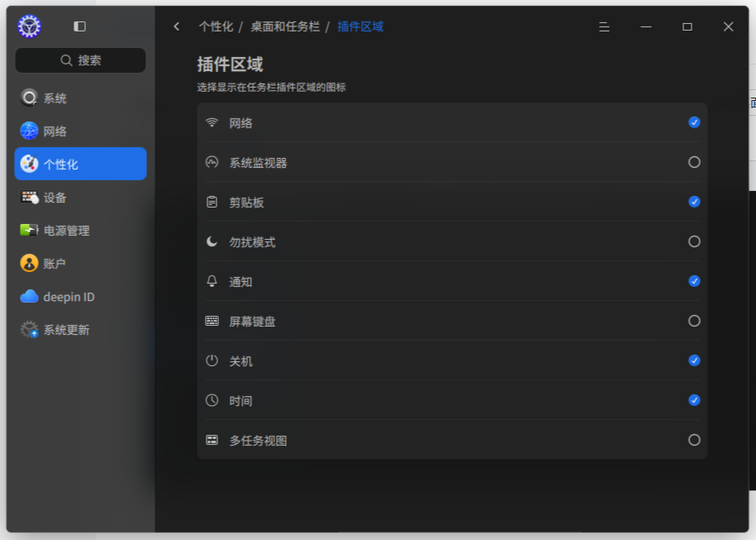Click the 时间 clock icon
Viewport: 756px width, 540px height.
[x=212, y=400]
